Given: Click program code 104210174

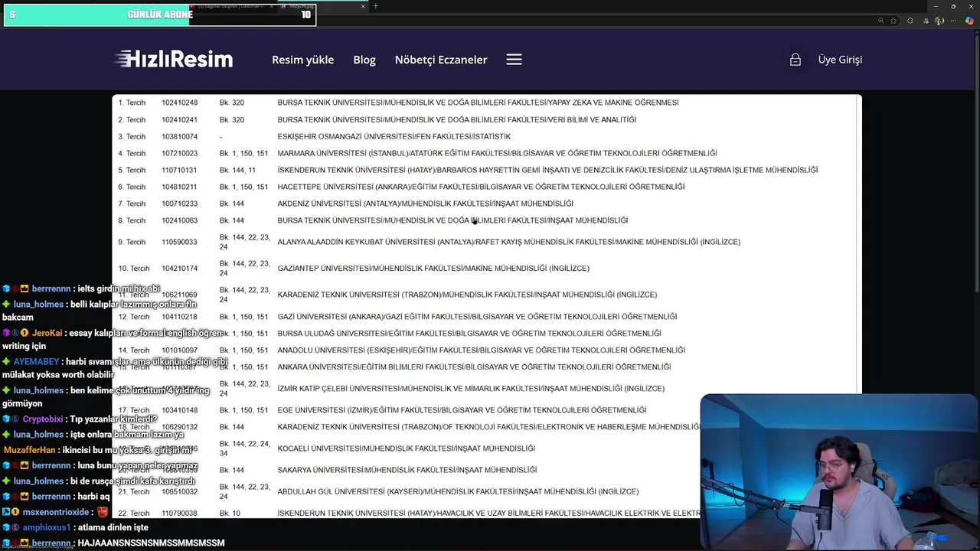Looking at the screenshot, I should [179, 269].
